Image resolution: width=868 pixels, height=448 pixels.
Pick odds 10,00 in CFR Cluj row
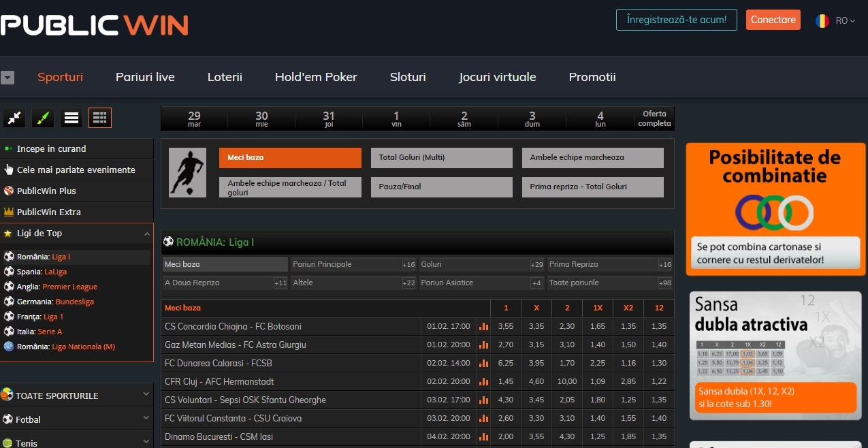[x=567, y=382]
